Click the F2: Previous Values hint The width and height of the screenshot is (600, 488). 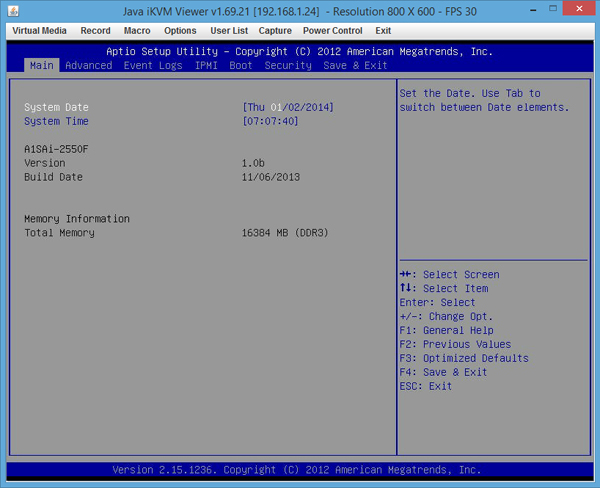(x=455, y=344)
